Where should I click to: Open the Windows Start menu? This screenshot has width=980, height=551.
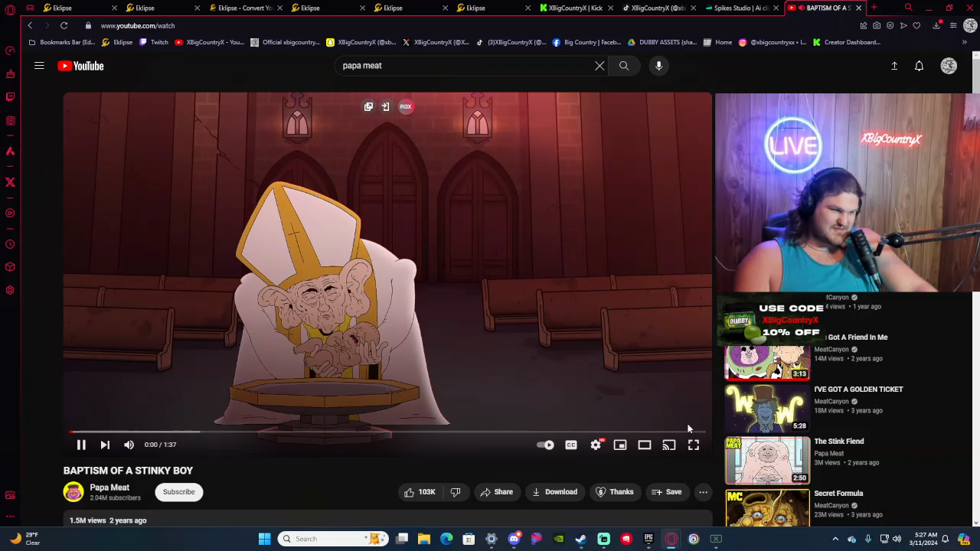coord(264,539)
